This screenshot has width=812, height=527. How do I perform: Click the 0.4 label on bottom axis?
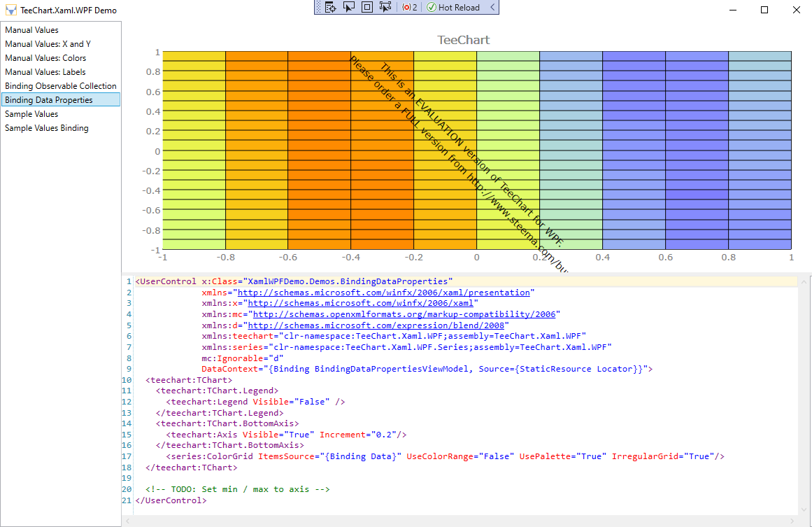[x=602, y=257]
